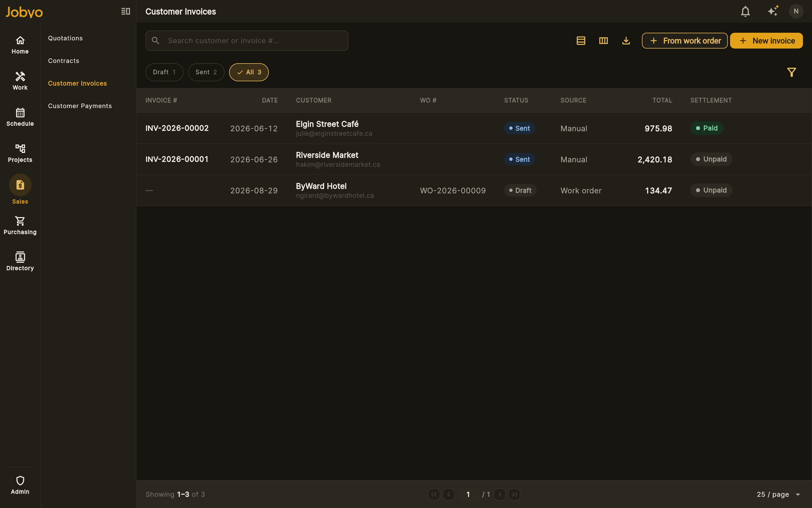The image size is (812, 508).
Task: Click the search magnifier icon
Action: click(155, 41)
